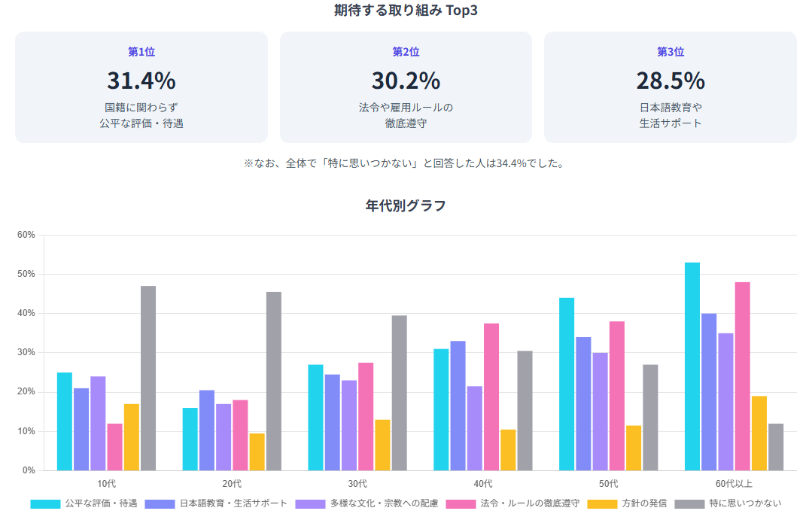The image size is (812, 520).
Task: Click the gray bar in the 10代 group
Action: coord(148,378)
